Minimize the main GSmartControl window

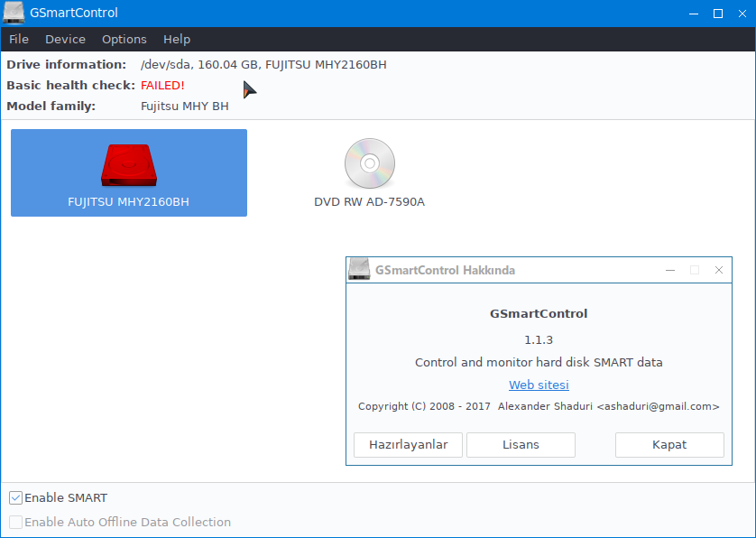(694, 14)
